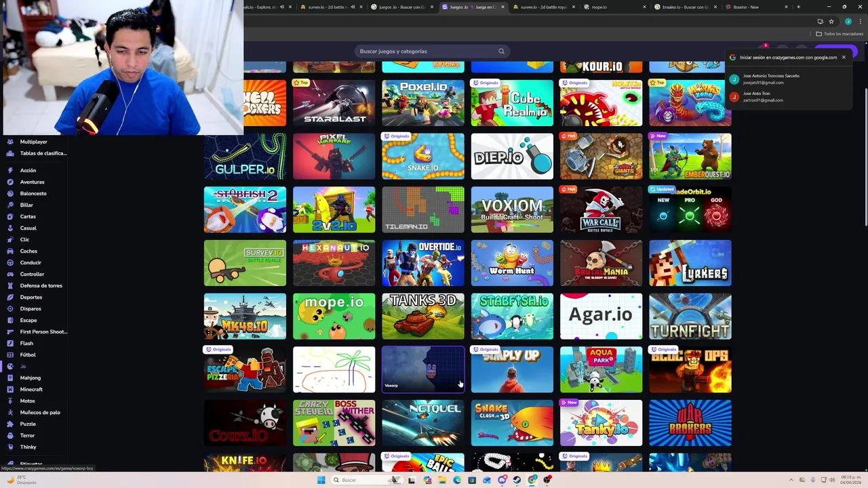The height and width of the screenshot is (488, 868).
Task: Click the Buscar juegos y categorías field
Action: tap(431, 51)
